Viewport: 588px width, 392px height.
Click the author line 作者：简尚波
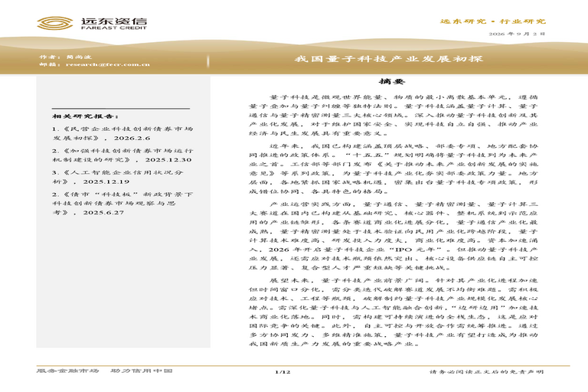coord(66,57)
